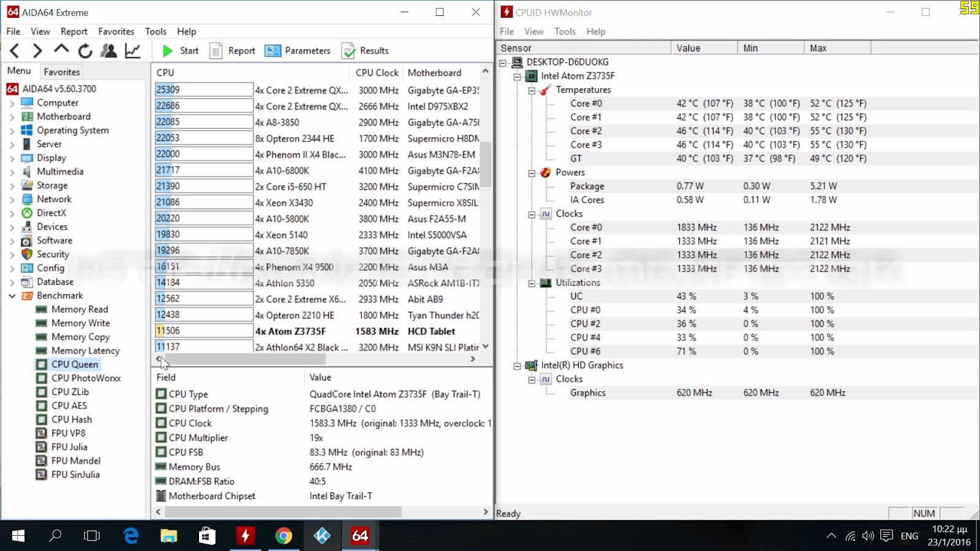
Task: Select the Intel(R) HD Graphics node in HWMonitor
Action: click(x=581, y=365)
